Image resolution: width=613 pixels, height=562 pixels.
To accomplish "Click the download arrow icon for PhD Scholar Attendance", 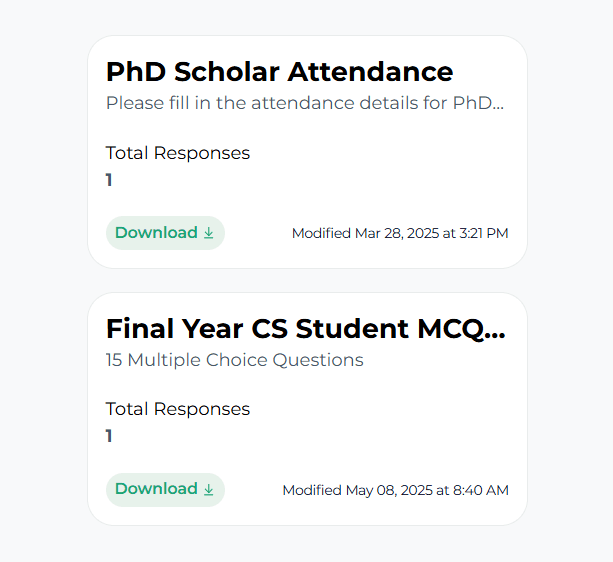I will pyautogui.click(x=209, y=233).
